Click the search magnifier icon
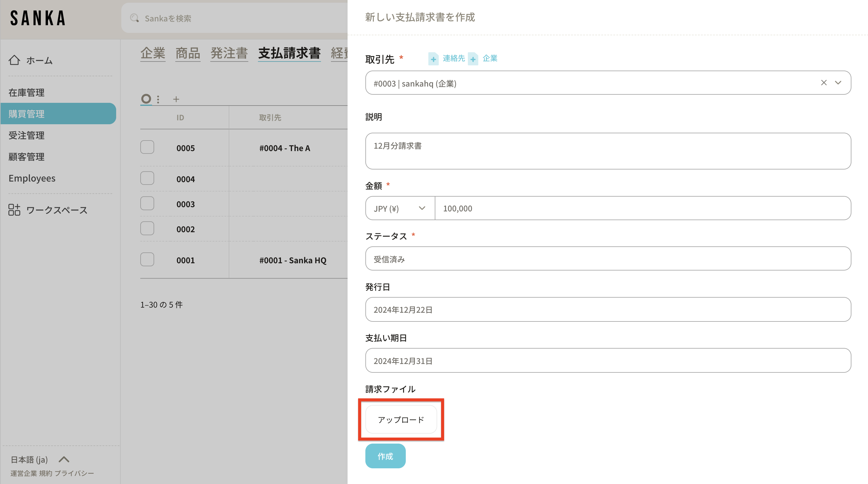This screenshot has height=484, width=868. pos(135,18)
